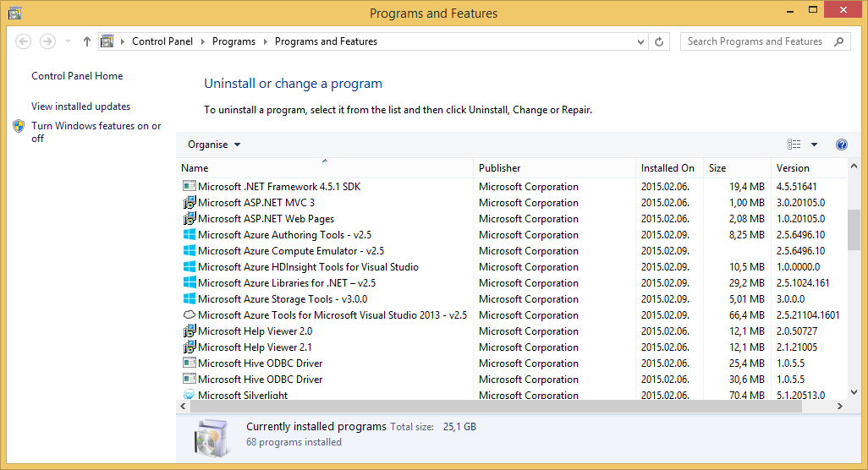Click the refresh button in address bar

[x=661, y=41]
